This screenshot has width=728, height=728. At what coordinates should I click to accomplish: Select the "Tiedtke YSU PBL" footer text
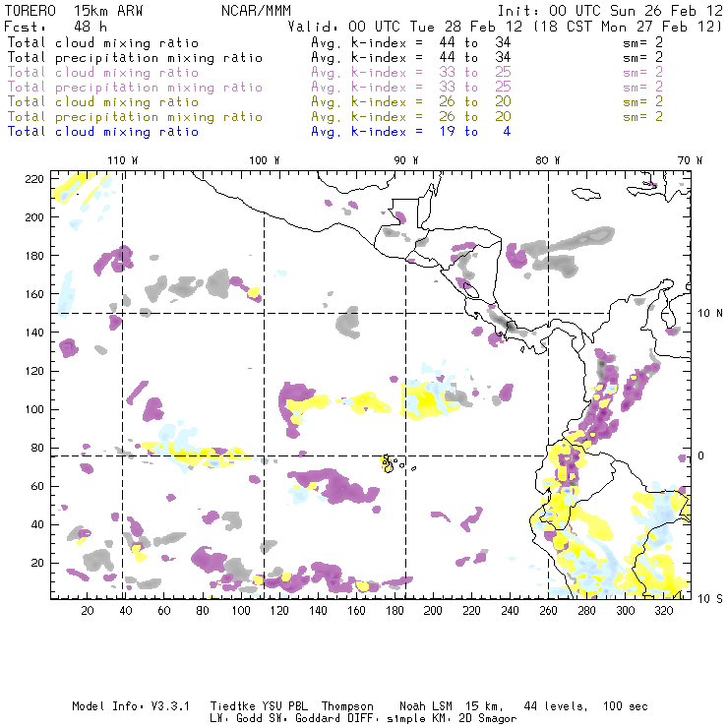259,706
